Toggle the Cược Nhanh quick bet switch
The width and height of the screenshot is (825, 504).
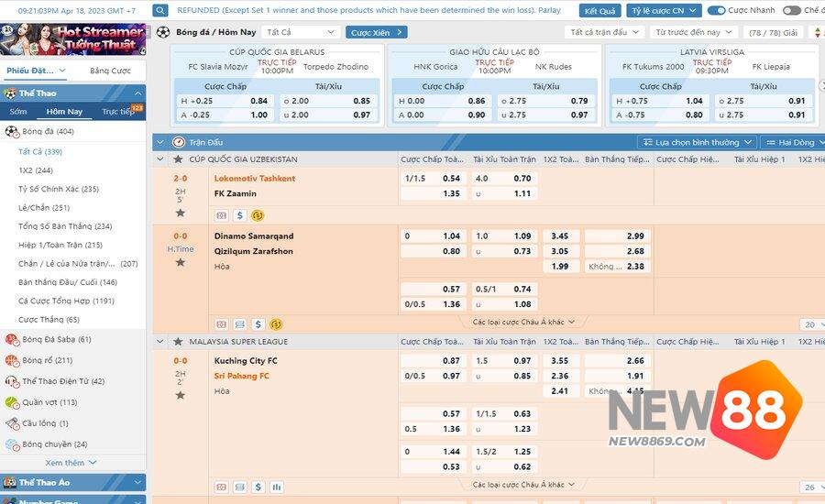point(717,11)
